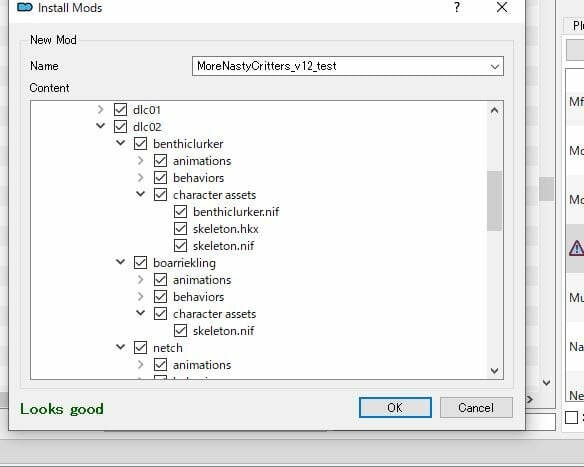Toggle benthiclurker behaviors checkbox
The width and height of the screenshot is (584, 467).
coord(161,178)
